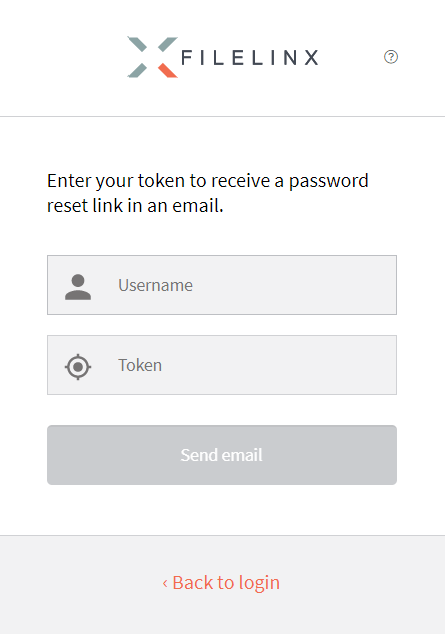Screen dimensions: 445x634
Task: Click the password reset instruction text
Action: click(x=208, y=193)
